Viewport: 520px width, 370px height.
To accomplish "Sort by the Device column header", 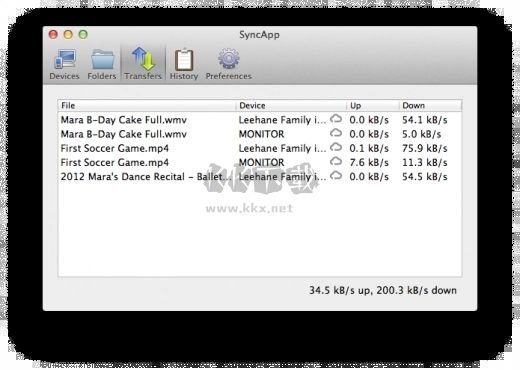I will (291, 105).
